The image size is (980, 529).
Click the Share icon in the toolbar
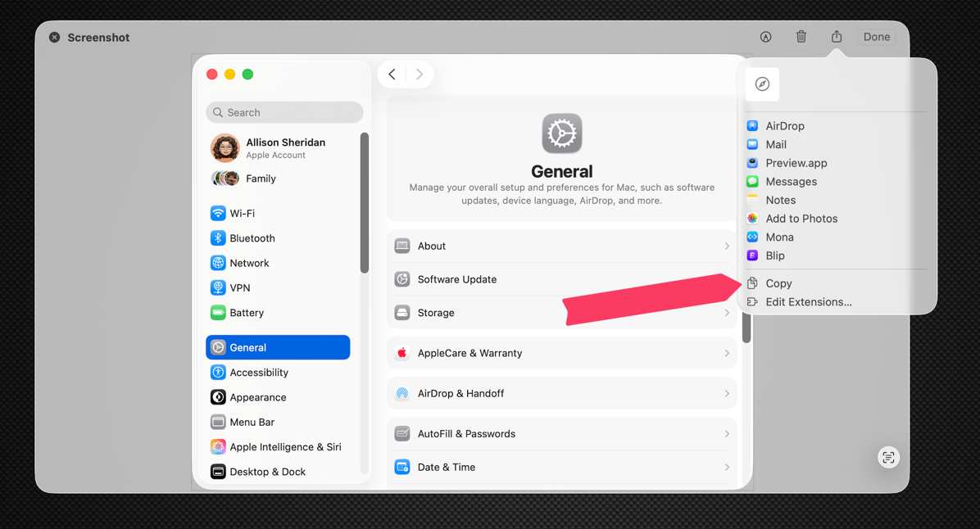[x=836, y=37]
